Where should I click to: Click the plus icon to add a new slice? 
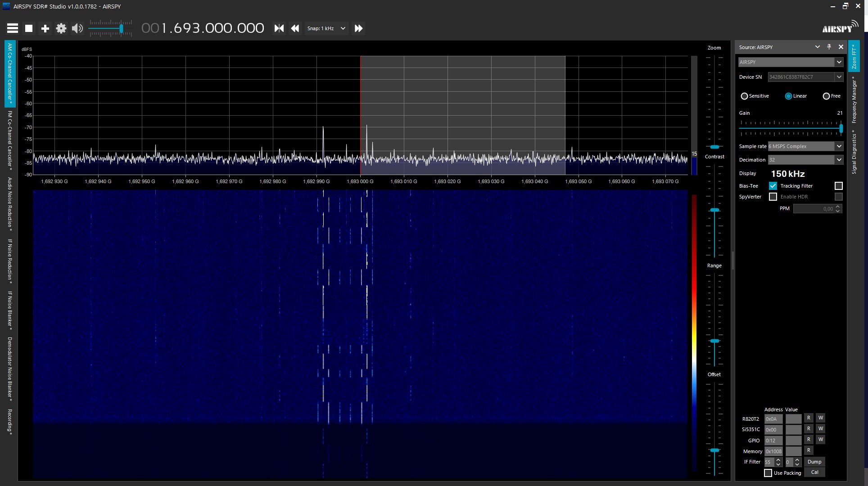point(45,28)
